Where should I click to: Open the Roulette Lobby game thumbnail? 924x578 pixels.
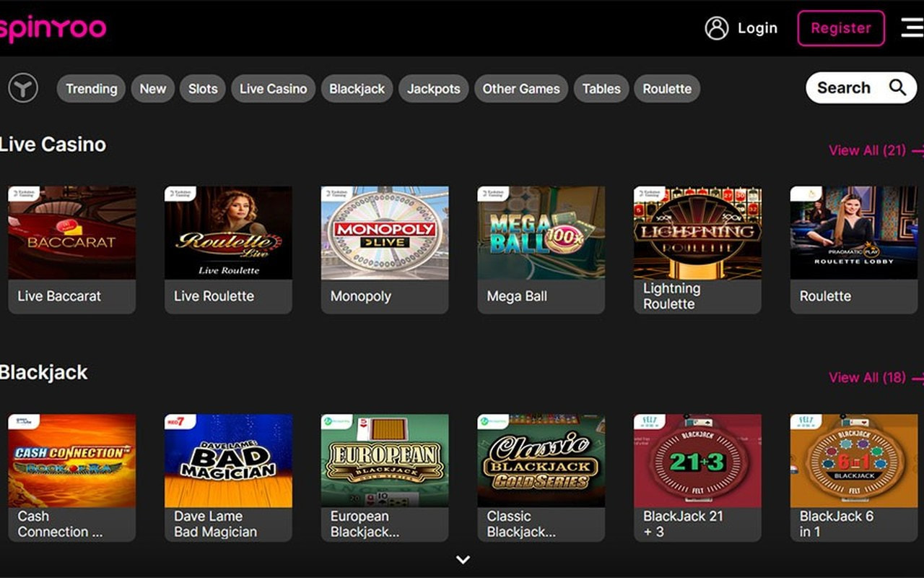854,233
